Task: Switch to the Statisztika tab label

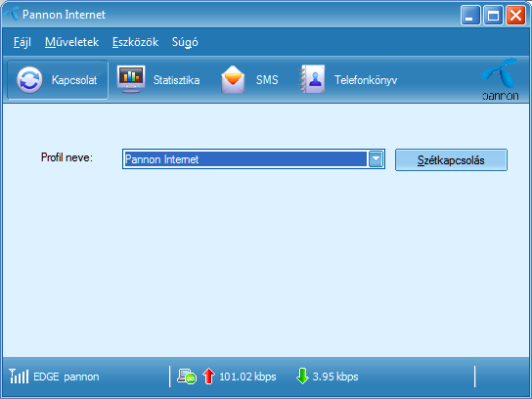Action: coord(176,80)
